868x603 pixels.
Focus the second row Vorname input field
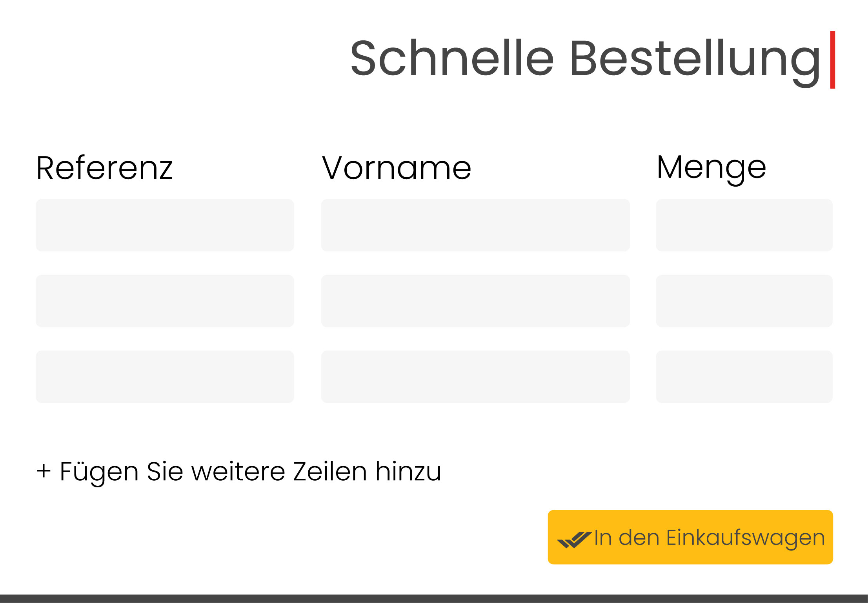(475, 301)
